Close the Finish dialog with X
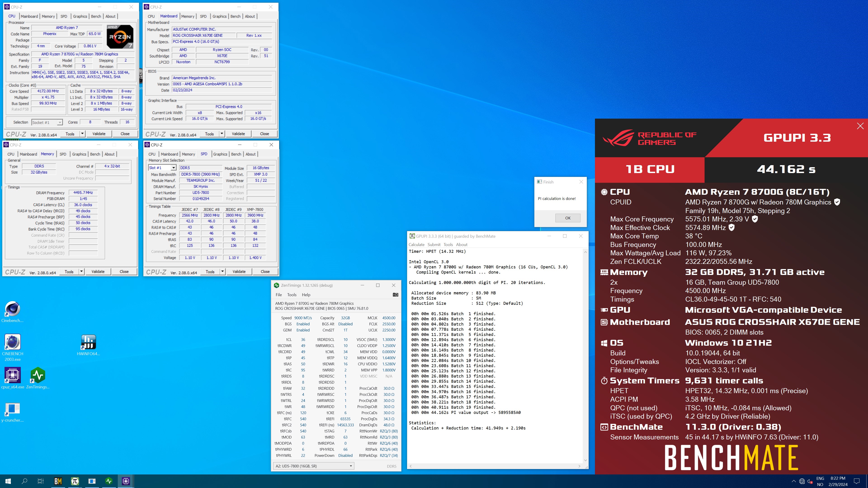The width and height of the screenshot is (868, 488). point(581,182)
